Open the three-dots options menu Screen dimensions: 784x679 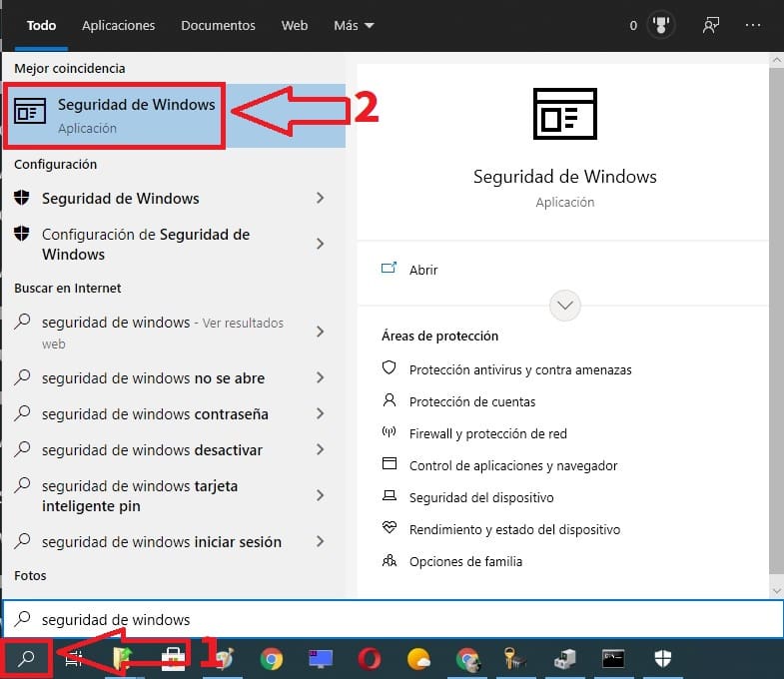pos(753,25)
